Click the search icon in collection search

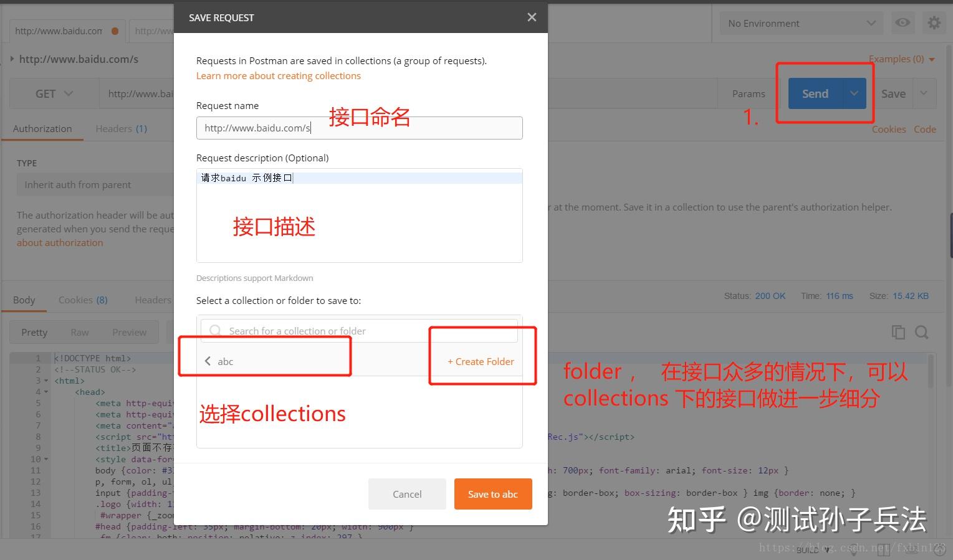pyautogui.click(x=215, y=331)
